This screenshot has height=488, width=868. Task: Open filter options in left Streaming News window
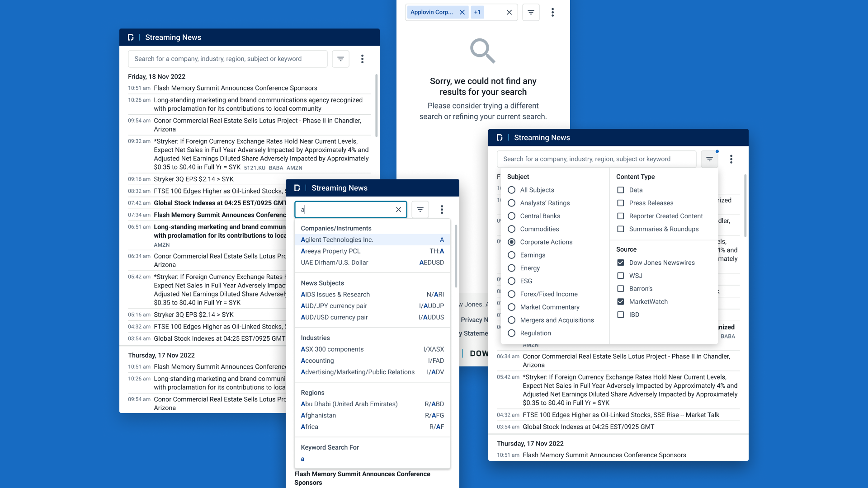(340, 59)
